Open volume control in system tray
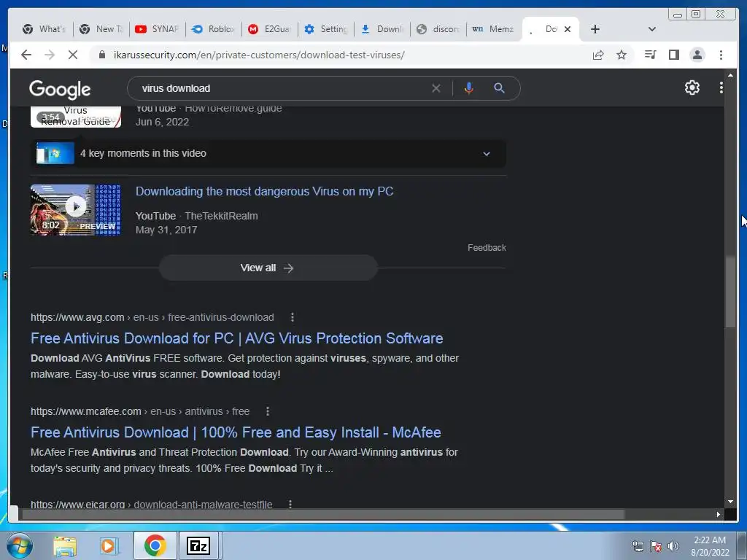The height and width of the screenshot is (560, 747). pyautogui.click(x=673, y=546)
